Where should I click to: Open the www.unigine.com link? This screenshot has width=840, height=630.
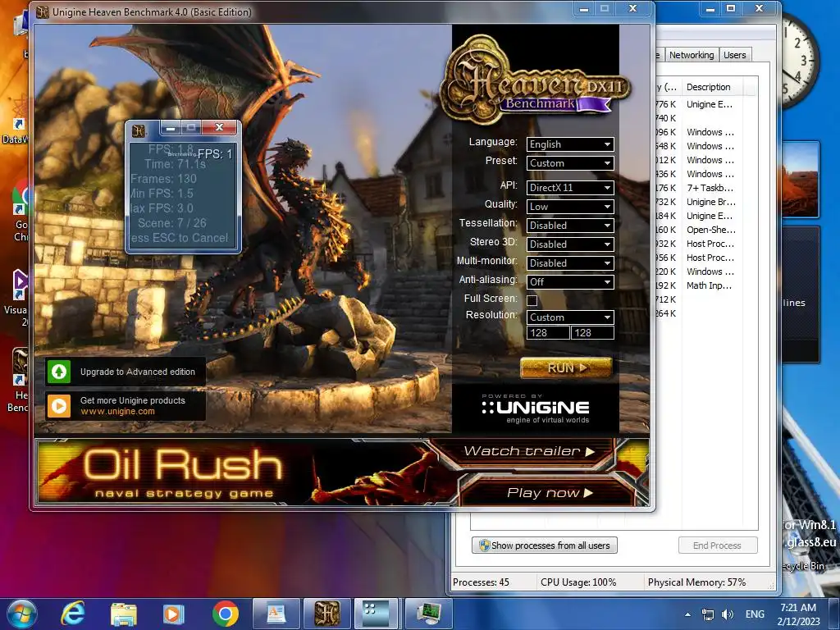(118, 412)
